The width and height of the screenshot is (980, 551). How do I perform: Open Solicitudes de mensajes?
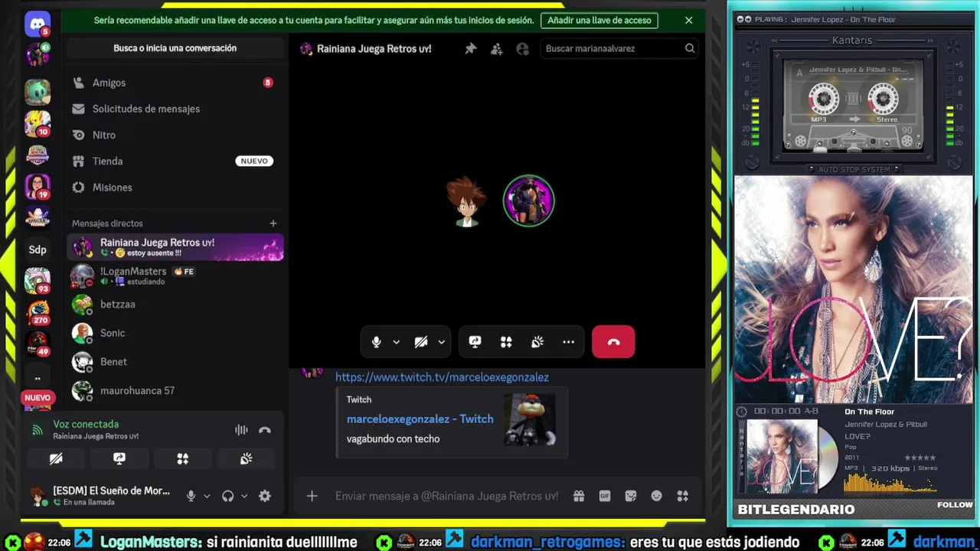175,109
